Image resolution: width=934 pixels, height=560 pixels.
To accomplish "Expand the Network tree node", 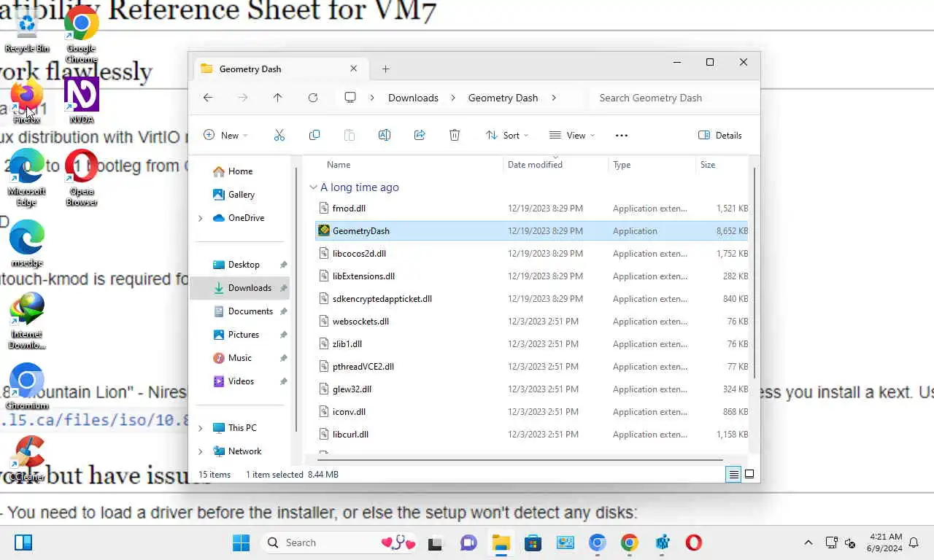I will click(x=201, y=451).
